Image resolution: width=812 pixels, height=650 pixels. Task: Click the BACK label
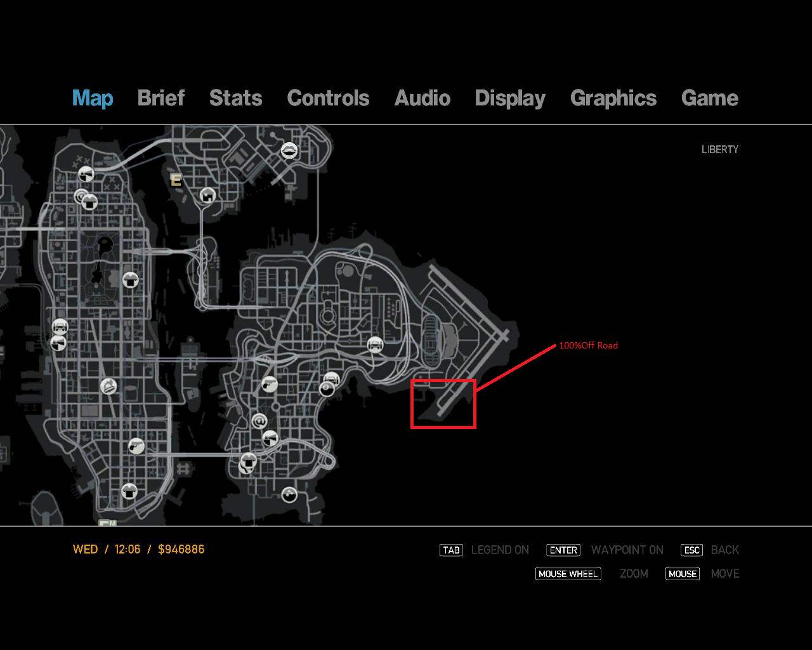click(x=725, y=550)
